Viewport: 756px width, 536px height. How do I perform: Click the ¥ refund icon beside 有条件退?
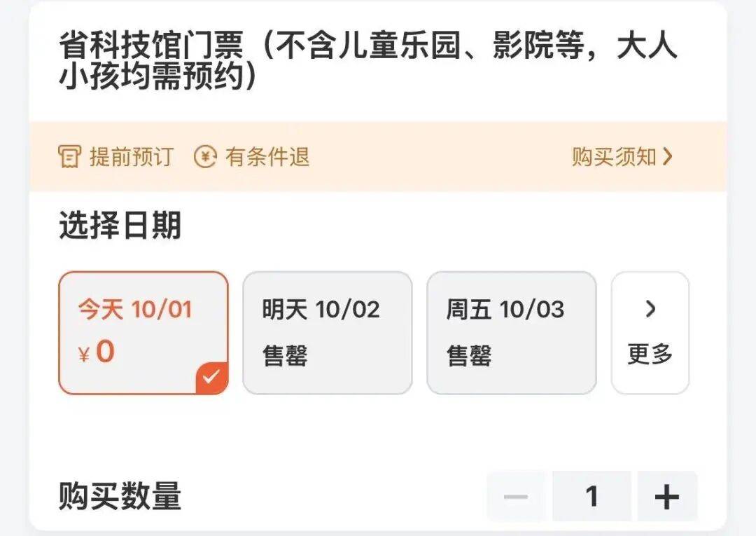pos(204,157)
